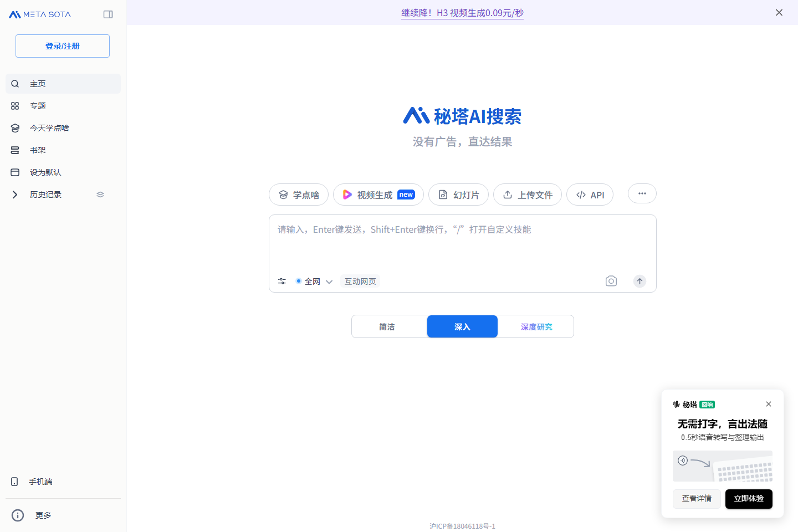Open the H3 视频生成 promo link

462,13
